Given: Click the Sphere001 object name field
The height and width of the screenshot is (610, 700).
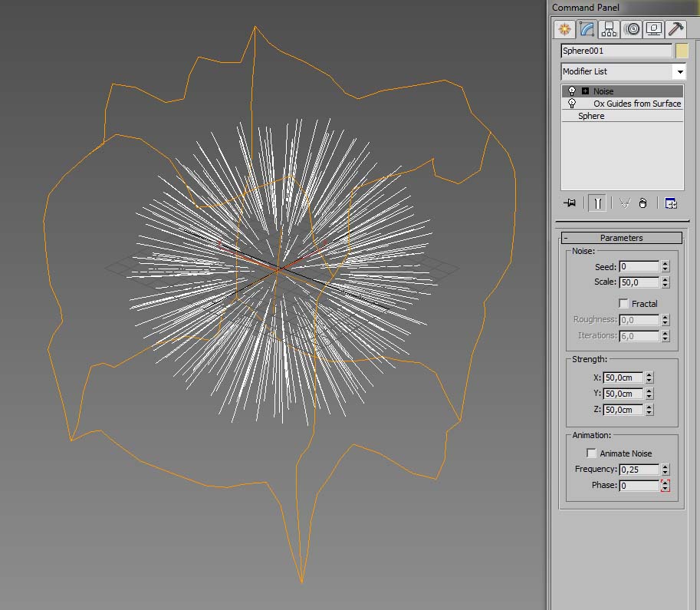Looking at the screenshot, I should 616,51.
